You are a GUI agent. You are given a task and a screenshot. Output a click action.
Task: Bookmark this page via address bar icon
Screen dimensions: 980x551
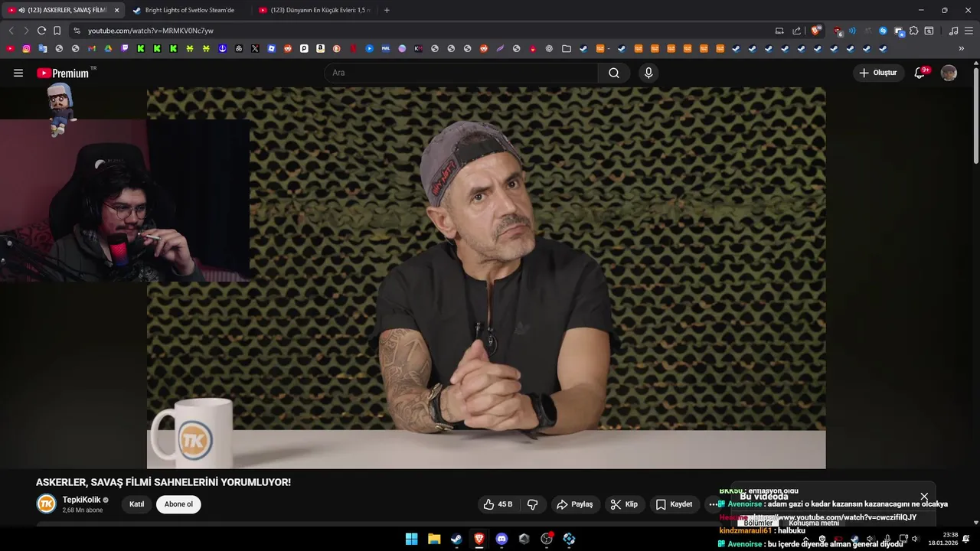(x=57, y=31)
